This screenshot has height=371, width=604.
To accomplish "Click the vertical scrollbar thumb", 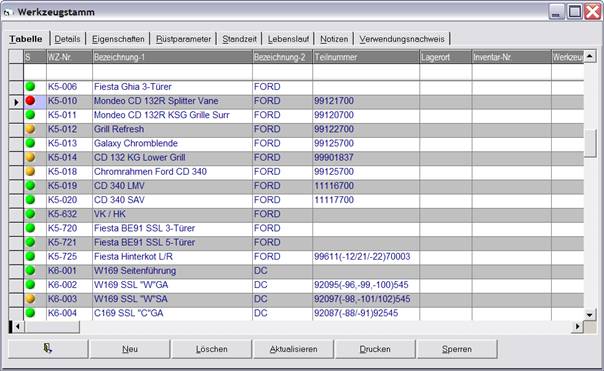I will 590,143.
